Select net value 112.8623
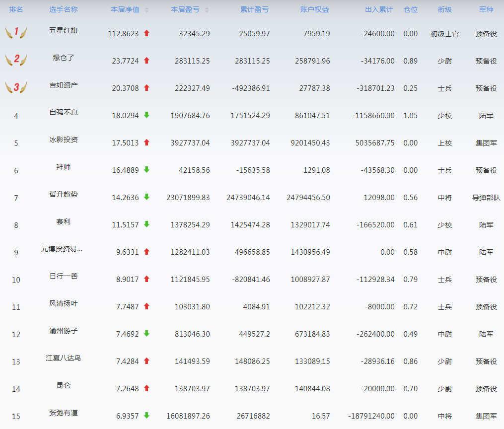This screenshot has height=429, width=504. pyautogui.click(x=124, y=34)
